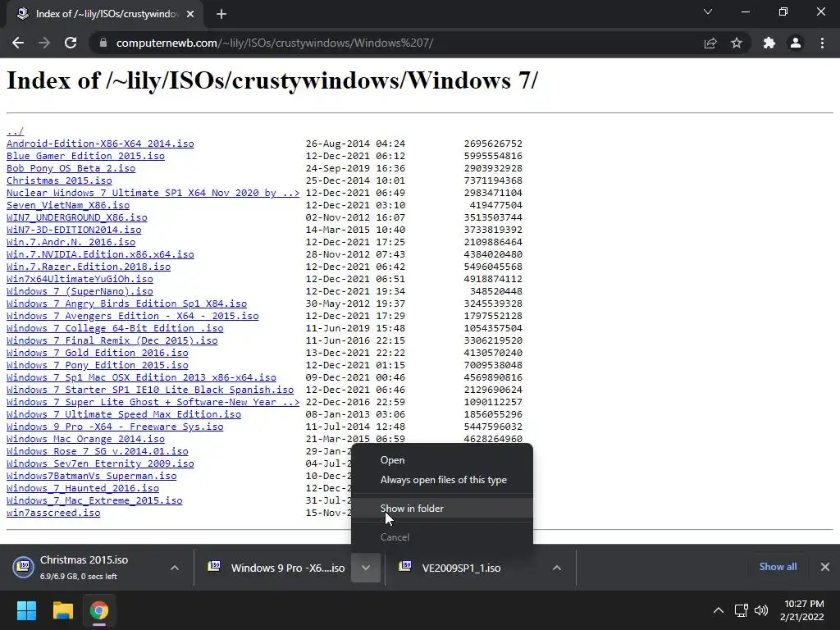The width and height of the screenshot is (840, 630).
Task: Open Windows 7 Sp1 Mac OSX Edition link
Action: tap(141, 377)
